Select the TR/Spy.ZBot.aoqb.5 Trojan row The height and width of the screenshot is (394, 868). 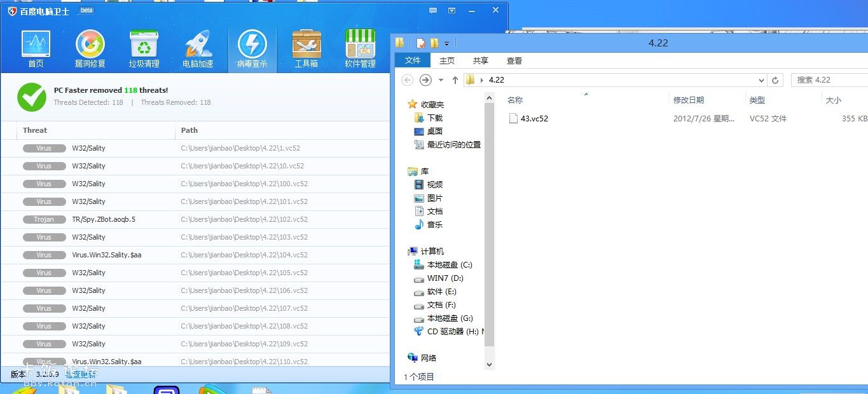click(x=195, y=219)
